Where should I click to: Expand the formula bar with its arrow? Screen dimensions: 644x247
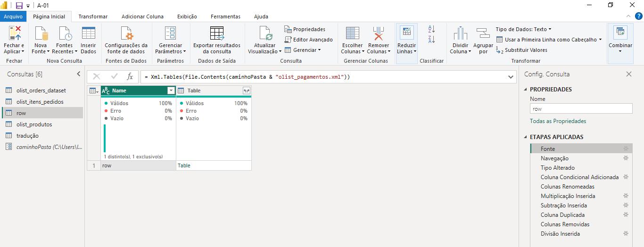point(511,77)
